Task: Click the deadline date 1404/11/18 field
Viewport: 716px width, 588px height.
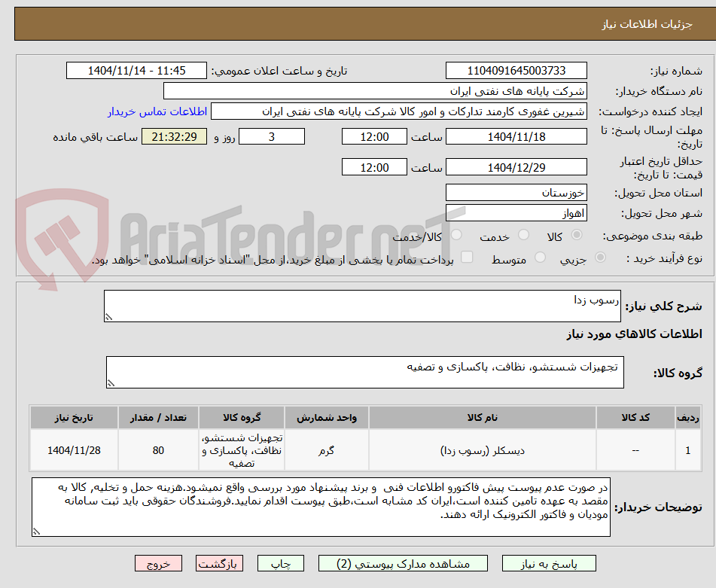Action: coord(516,136)
